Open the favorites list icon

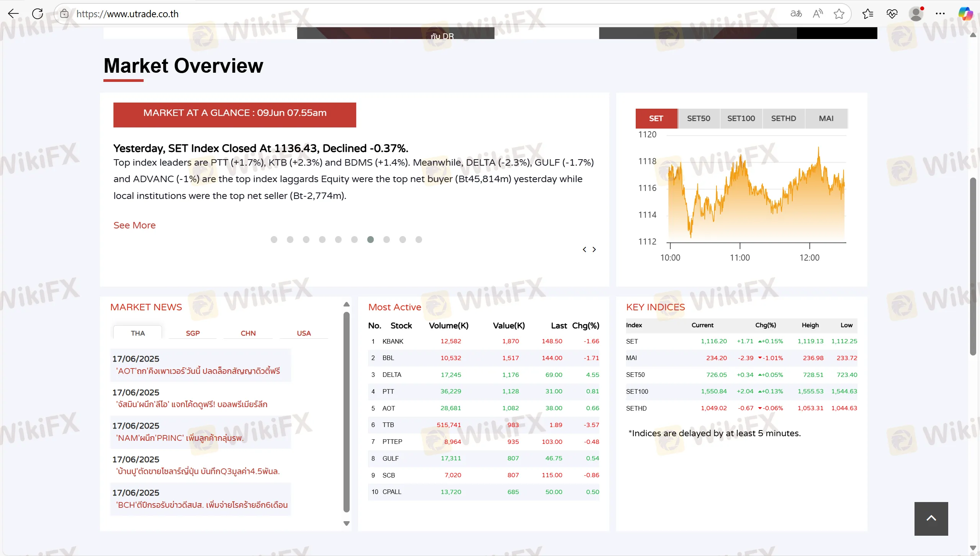click(868, 14)
